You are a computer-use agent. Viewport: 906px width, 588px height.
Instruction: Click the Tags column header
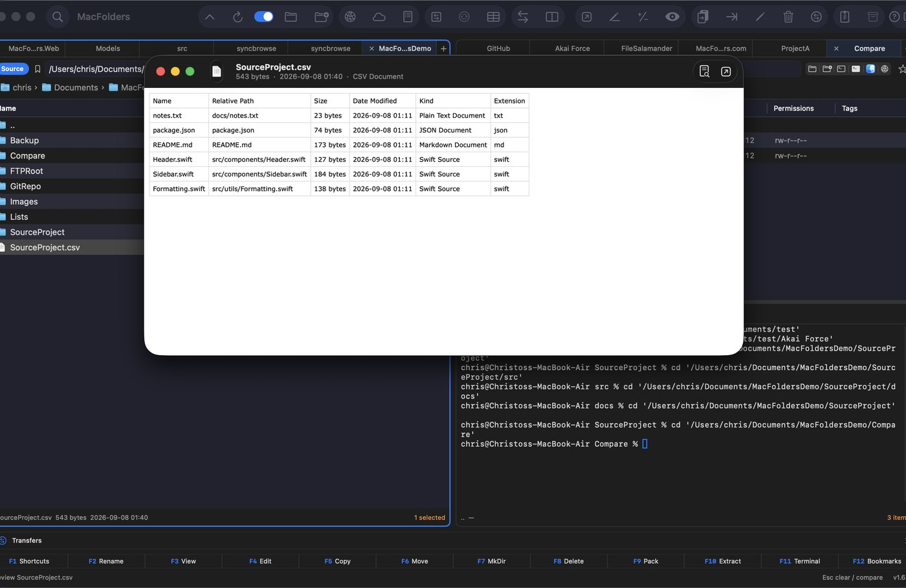pos(849,109)
